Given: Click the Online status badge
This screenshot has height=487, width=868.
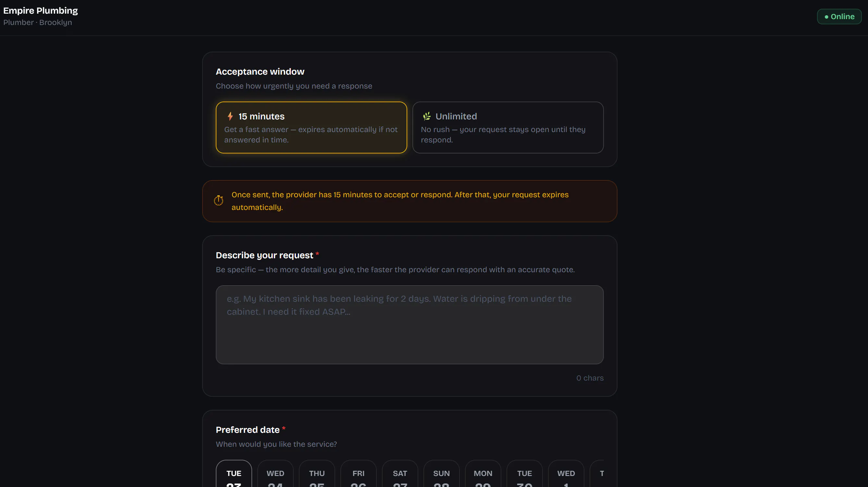Looking at the screenshot, I should [839, 17].
